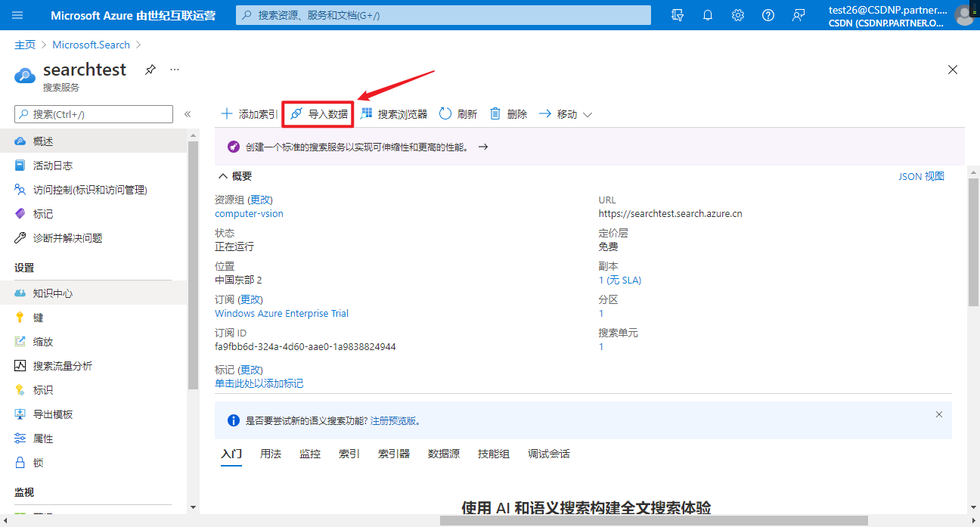Open Search explorer (搜索浏览器)
The image size is (980, 527).
[x=393, y=114]
